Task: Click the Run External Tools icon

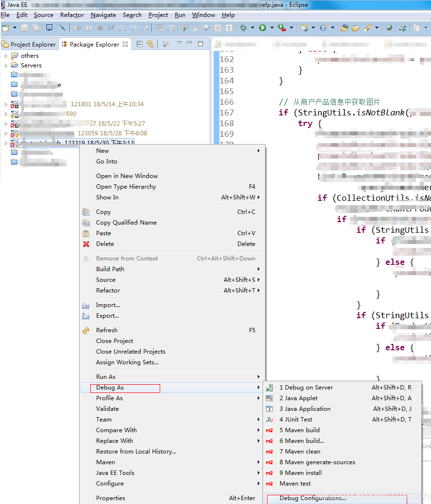Action: click(282, 28)
